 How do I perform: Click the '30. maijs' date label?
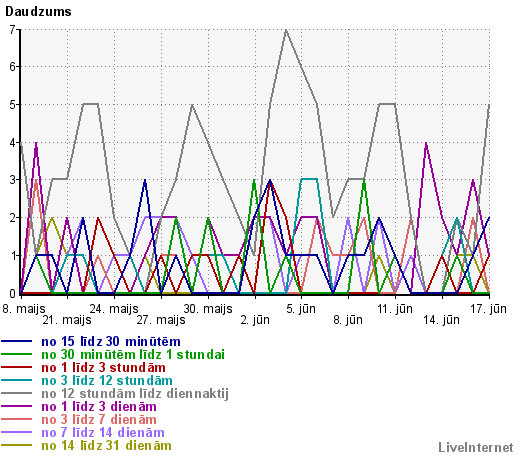pos(208,309)
